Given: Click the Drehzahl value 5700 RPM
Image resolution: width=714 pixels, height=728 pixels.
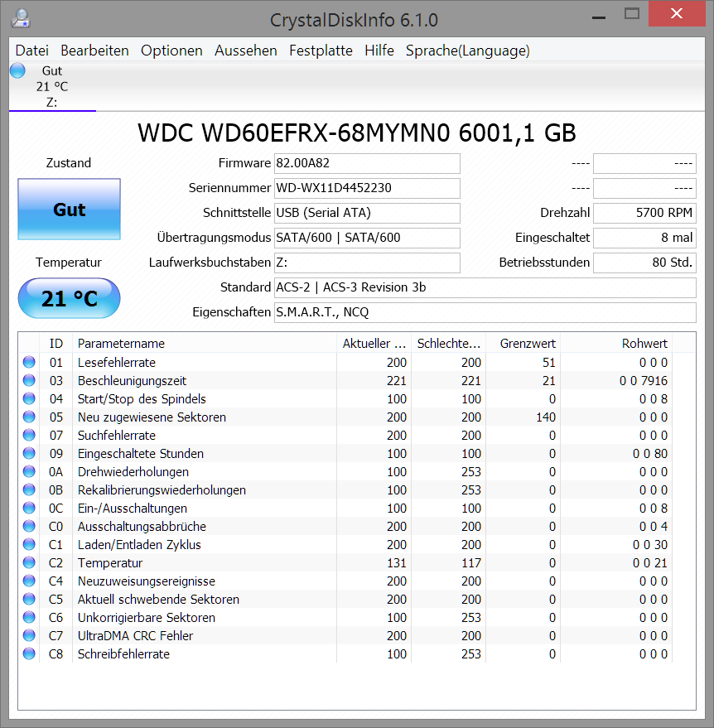Looking at the screenshot, I should click(644, 213).
